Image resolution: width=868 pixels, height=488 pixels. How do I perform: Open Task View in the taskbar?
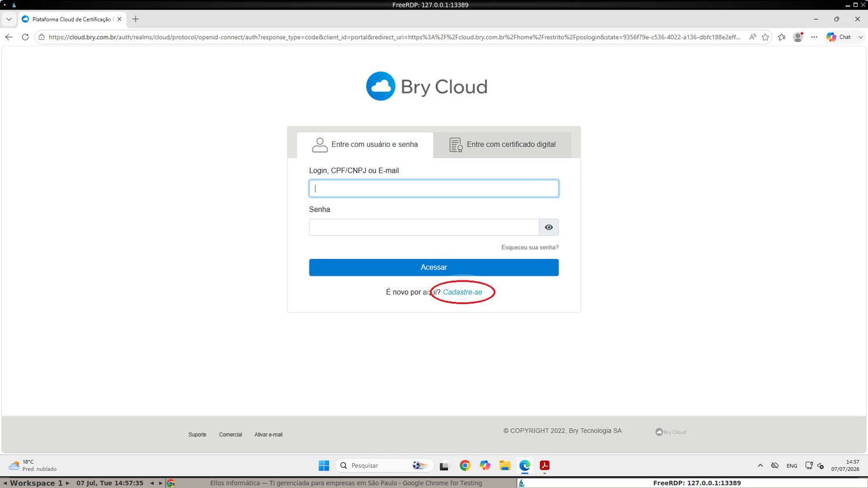click(444, 465)
